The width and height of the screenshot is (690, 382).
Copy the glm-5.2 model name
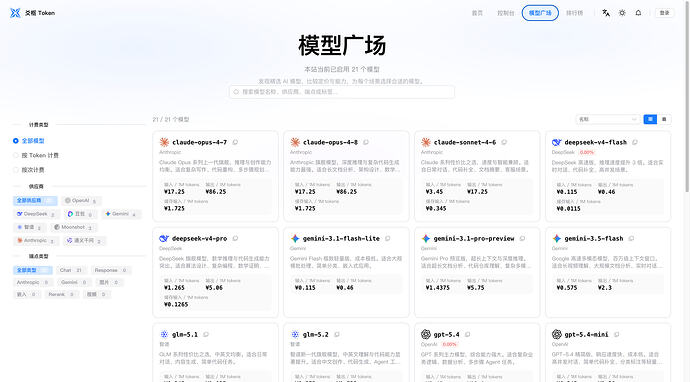[x=336, y=334]
